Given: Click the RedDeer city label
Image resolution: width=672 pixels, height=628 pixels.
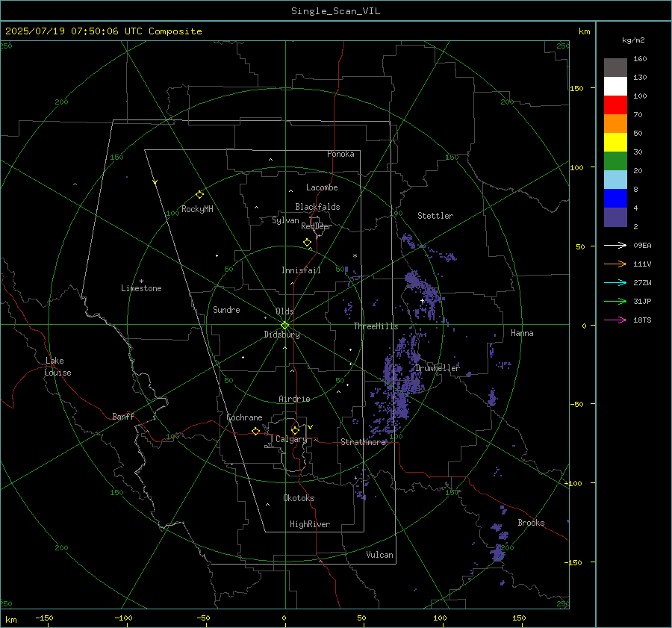Looking at the screenshot, I should [x=317, y=226].
